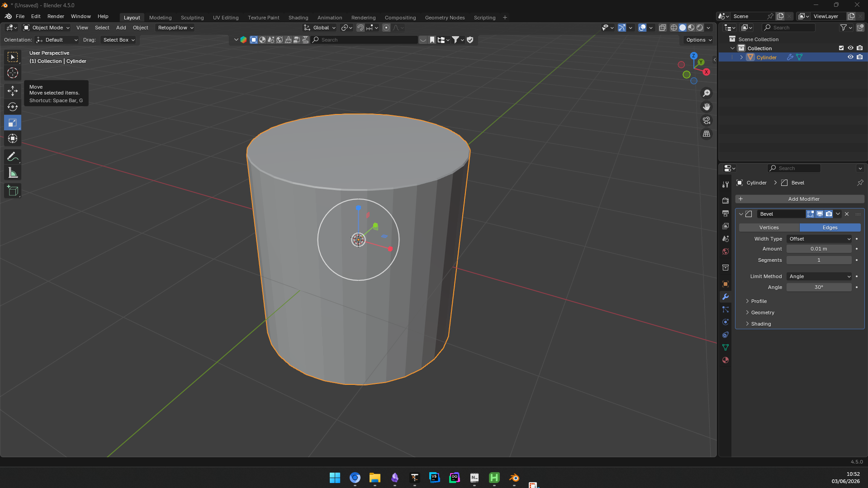868x488 pixels.
Task: Switch to Geometry Nodes workspace tab
Action: click(x=445, y=18)
